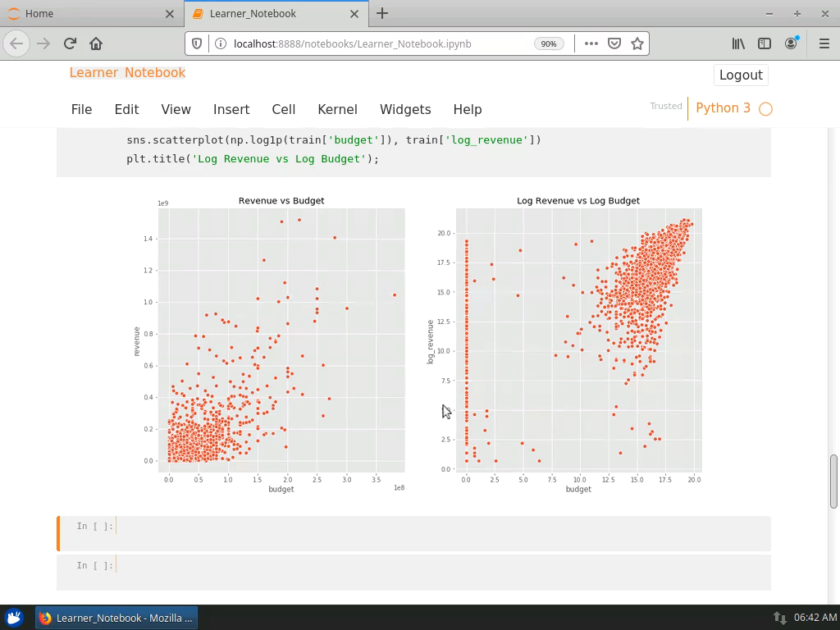Reload the page with the refresh icon
This screenshot has height=630, width=840.
(x=70, y=43)
